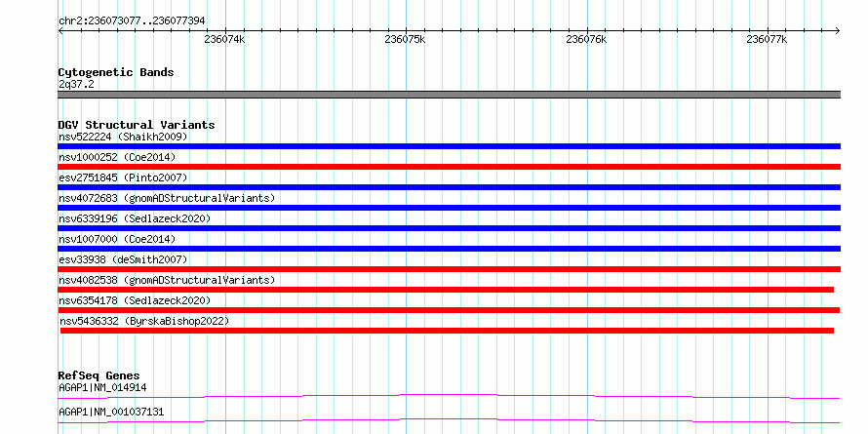The width and height of the screenshot is (868, 434).
Task: Open the esv33938 (deSmith2007) label
Action: pos(123,259)
